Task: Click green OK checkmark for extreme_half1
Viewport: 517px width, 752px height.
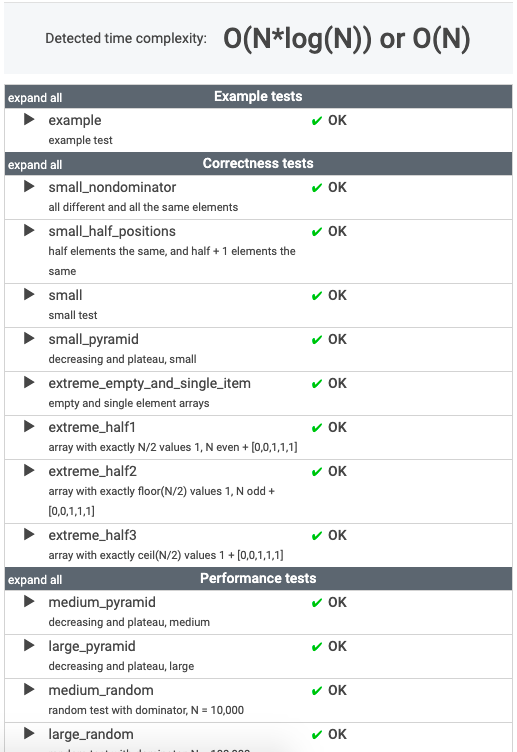Action: 317,428
